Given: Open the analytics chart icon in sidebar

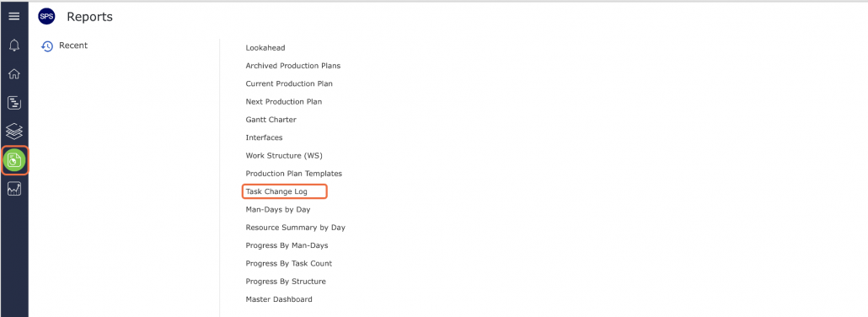Looking at the screenshot, I should [x=14, y=190].
